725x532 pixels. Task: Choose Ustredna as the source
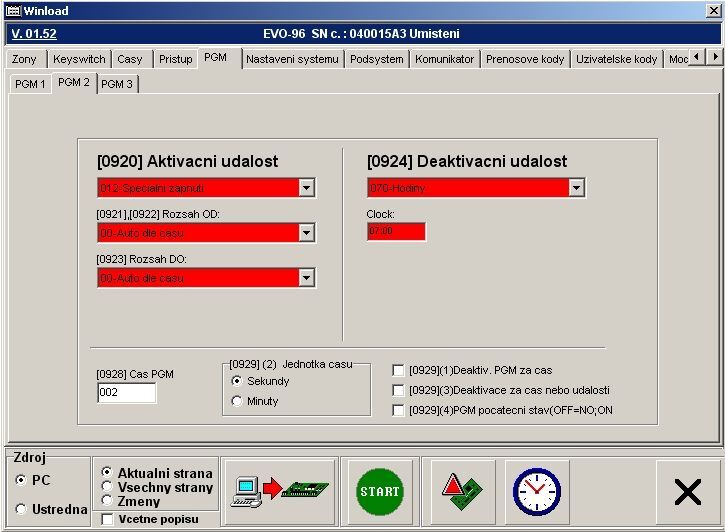(x=21, y=509)
